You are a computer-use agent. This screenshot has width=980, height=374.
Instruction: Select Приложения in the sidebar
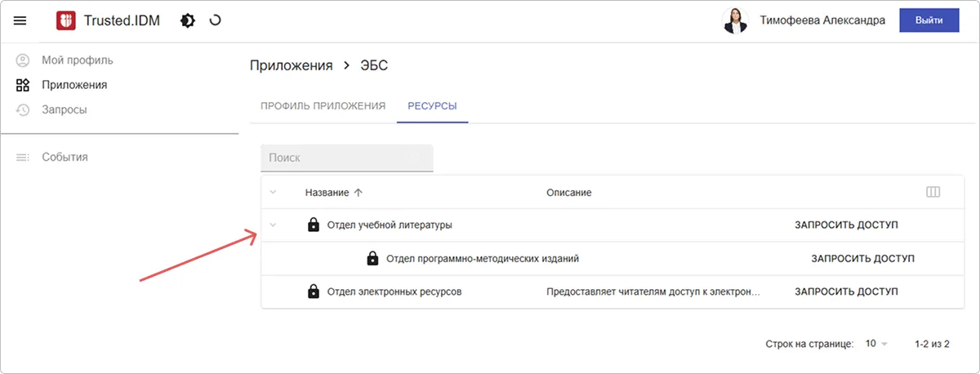(x=73, y=85)
